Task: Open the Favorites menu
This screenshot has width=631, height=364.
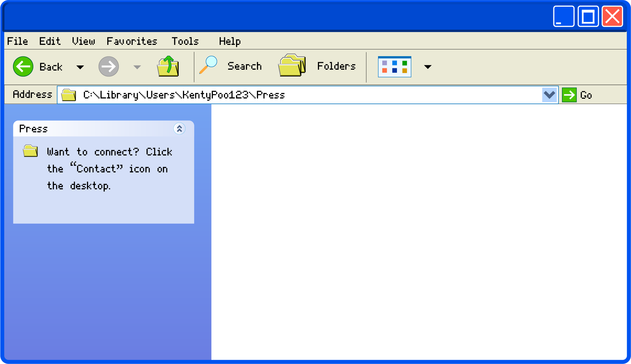Action: click(132, 41)
